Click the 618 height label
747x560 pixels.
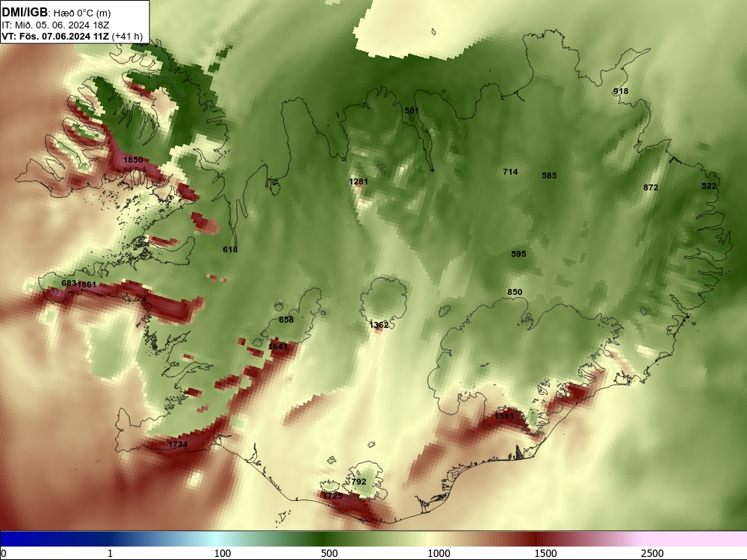[x=230, y=249]
